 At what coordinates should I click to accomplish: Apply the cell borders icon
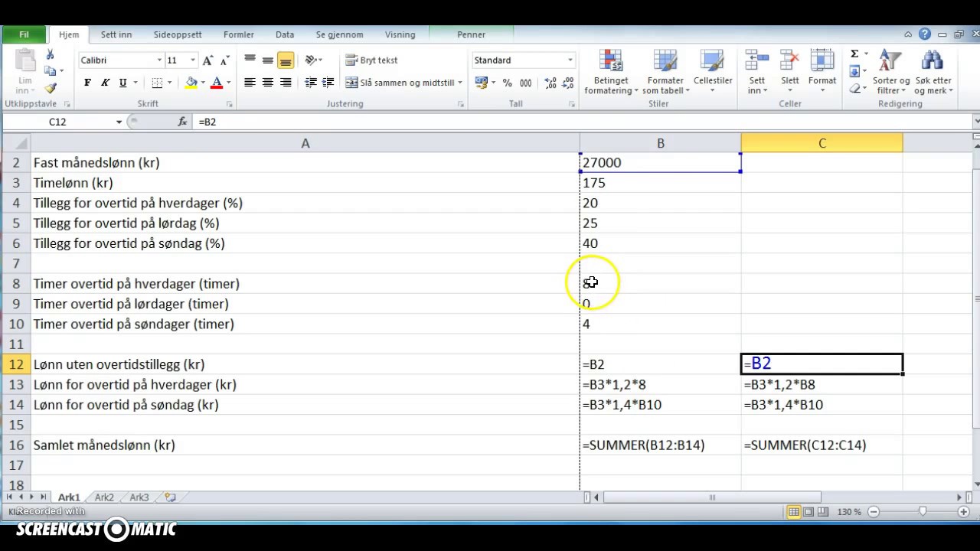coord(157,83)
